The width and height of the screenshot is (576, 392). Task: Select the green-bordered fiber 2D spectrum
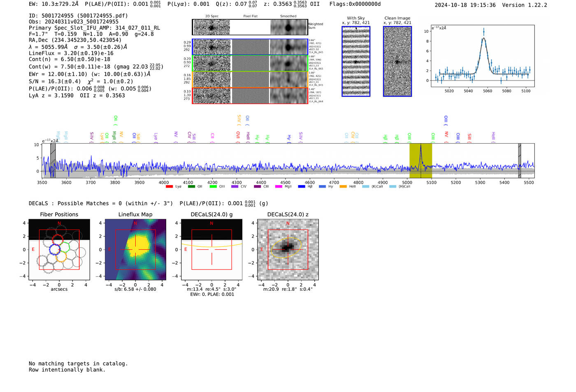(x=250, y=63)
